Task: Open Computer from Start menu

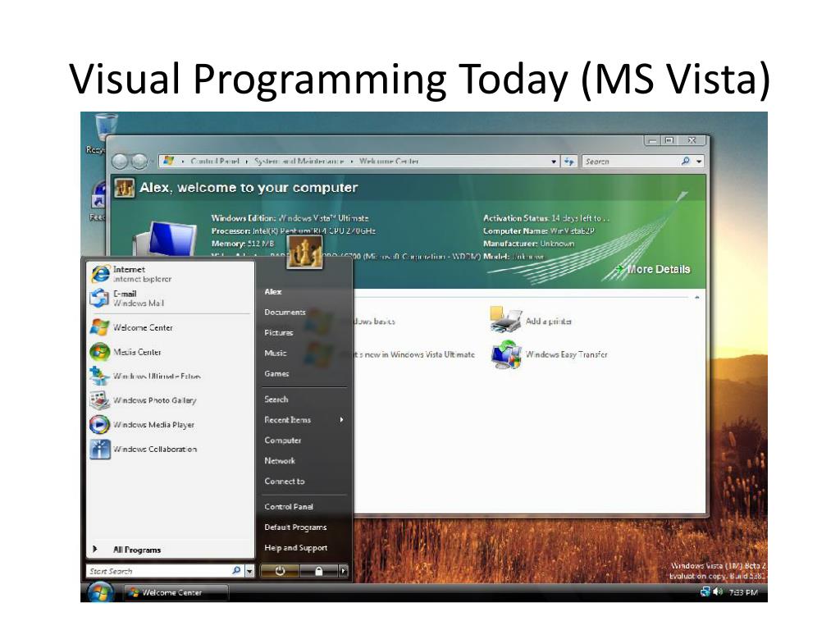Action: point(282,440)
